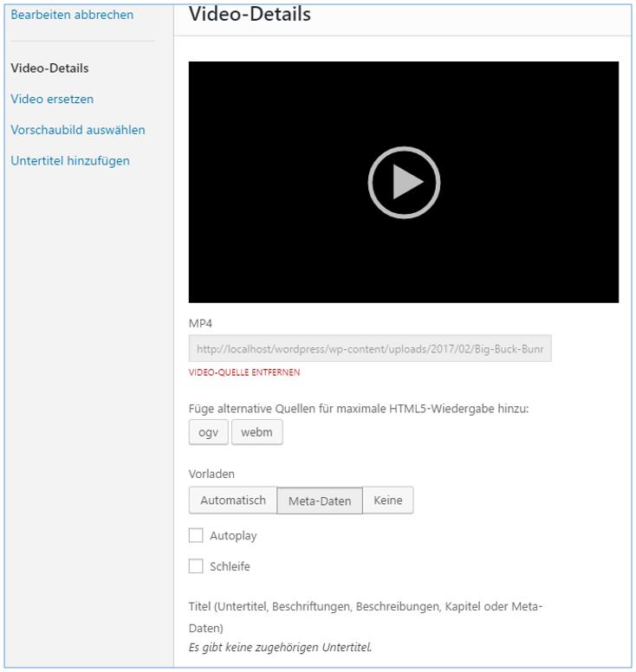
Task: Click the Schleife label text
Action: coord(230,566)
